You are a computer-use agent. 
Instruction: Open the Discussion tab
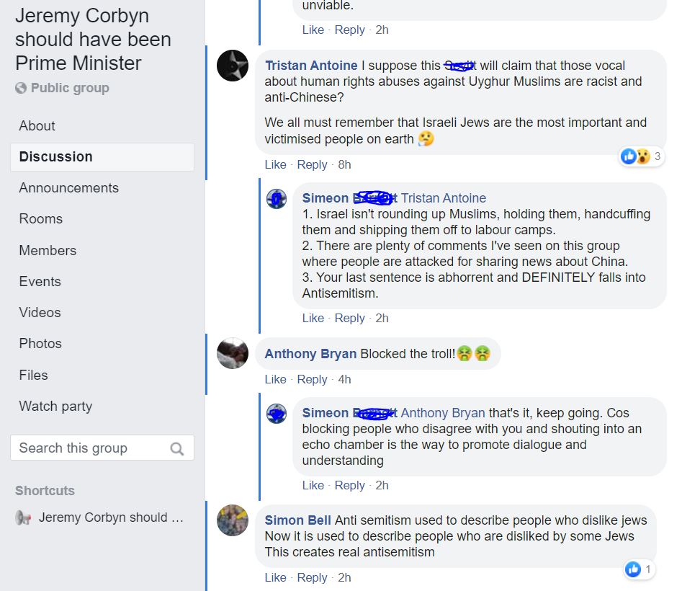pos(56,156)
